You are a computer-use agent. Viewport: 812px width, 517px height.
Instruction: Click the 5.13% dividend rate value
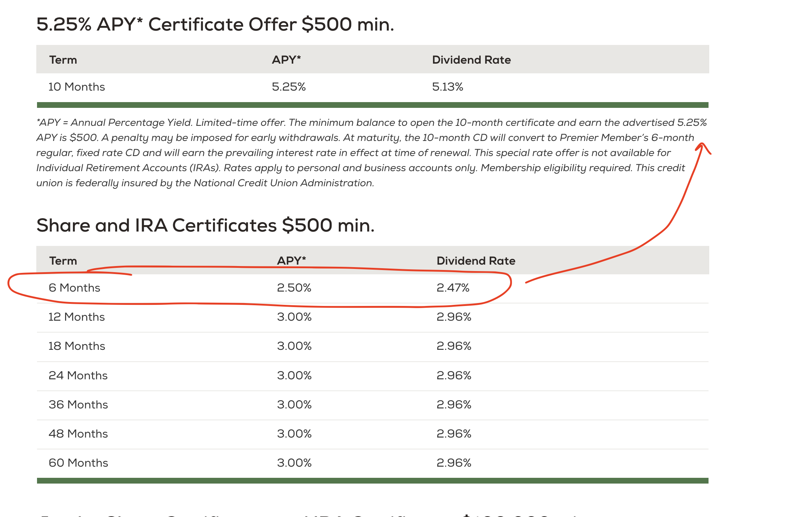[447, 87]
